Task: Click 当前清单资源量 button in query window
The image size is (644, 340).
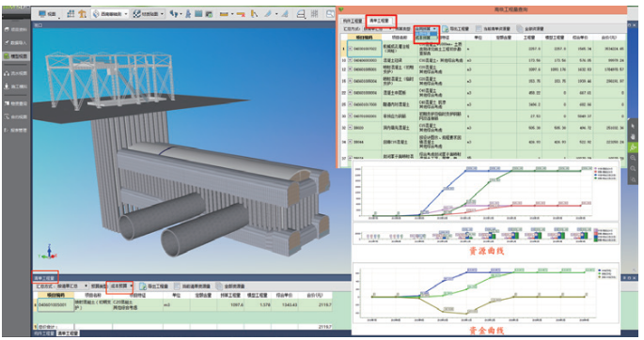Action: [493, 29]
